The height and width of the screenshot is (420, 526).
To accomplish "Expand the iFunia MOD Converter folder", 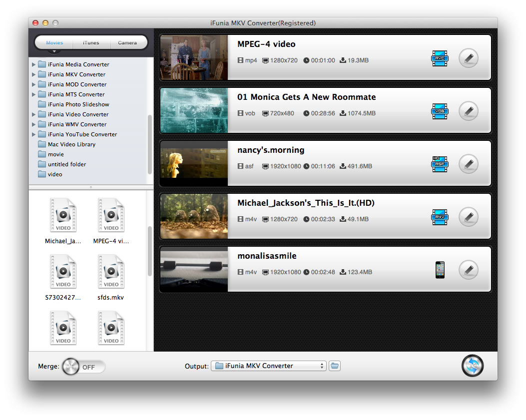I will click(x=33, y=84).
